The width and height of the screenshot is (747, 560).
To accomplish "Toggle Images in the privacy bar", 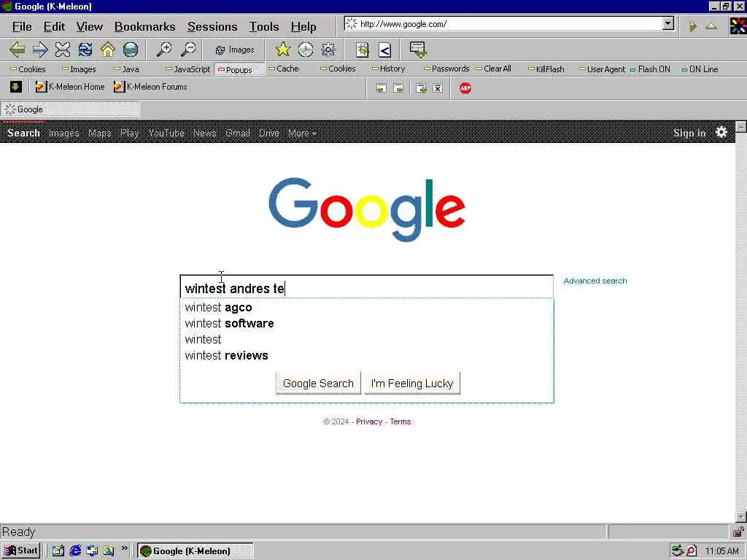I will click(x=79, y=69).
